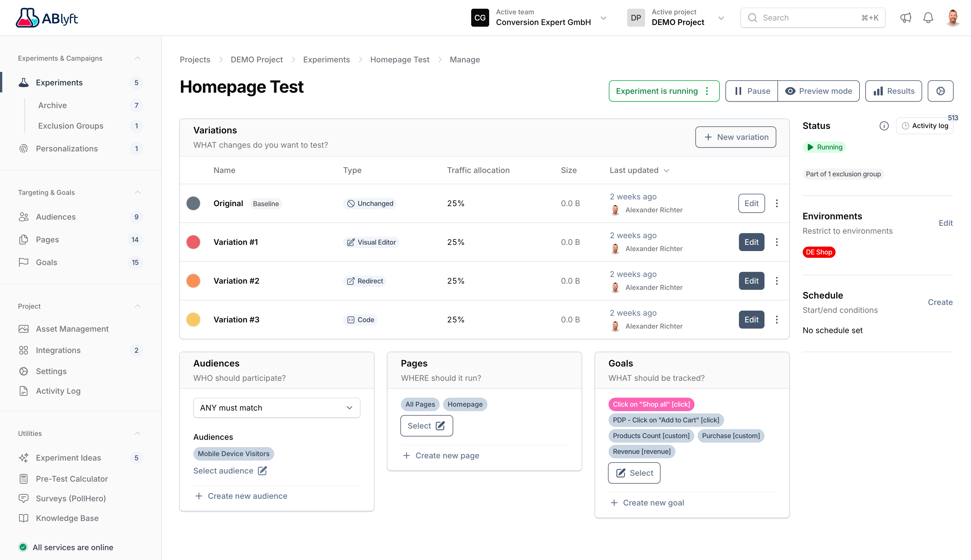This screenshot has width=971, height=560.
Task: Open more options for Original row
Action: [777, 203]
